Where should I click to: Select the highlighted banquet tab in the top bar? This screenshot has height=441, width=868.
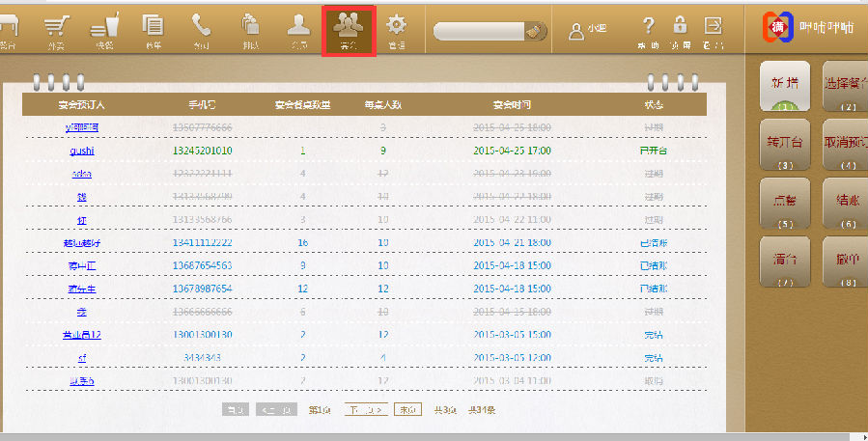coord(349,30)
